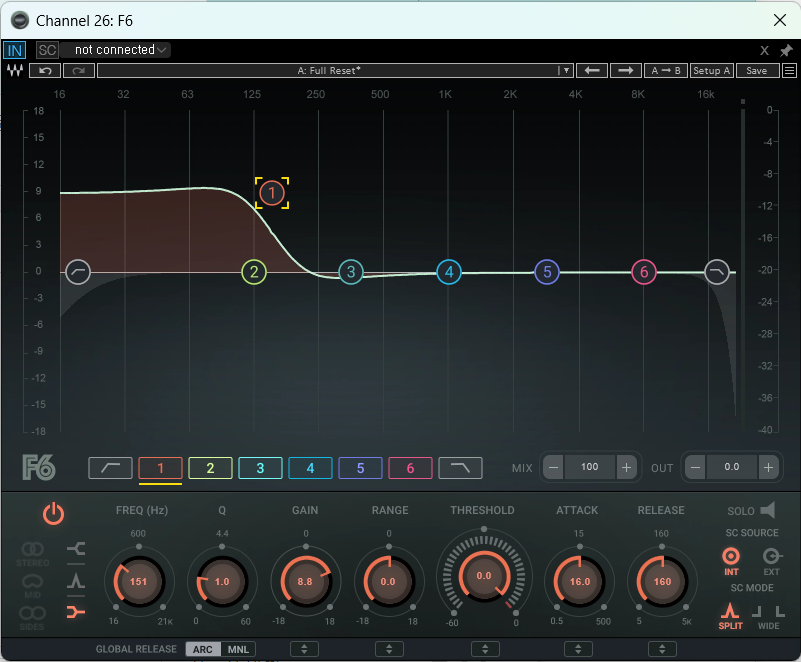Select the low-pass filter band button

point(460,467)
